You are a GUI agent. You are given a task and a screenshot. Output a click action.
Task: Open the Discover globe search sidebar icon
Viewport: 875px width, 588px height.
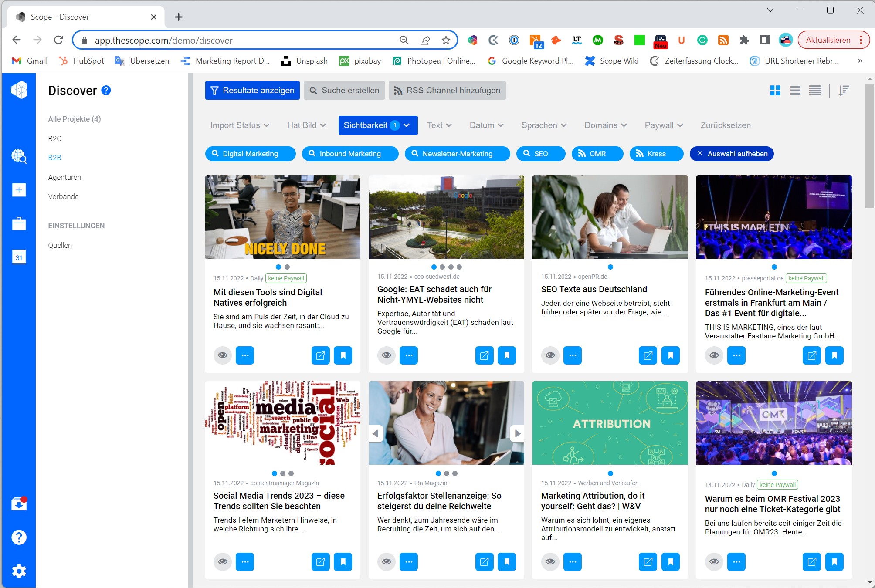point(19,156)
